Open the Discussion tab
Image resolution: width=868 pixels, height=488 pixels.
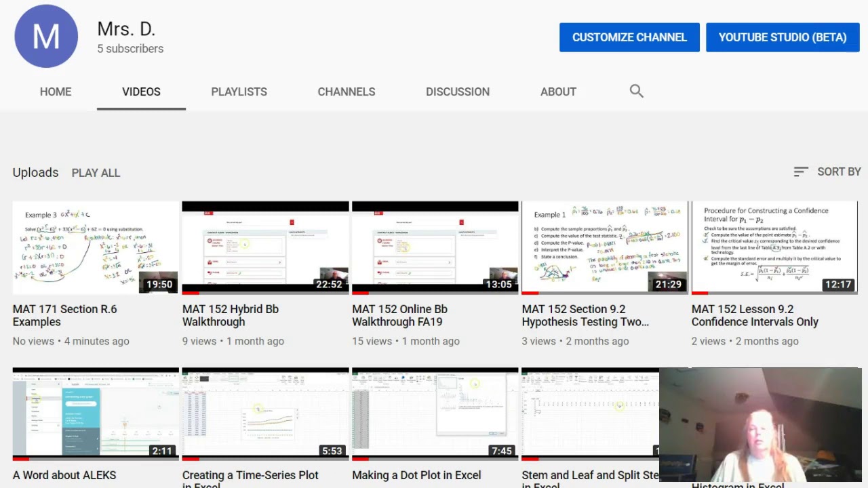[458, 91]
